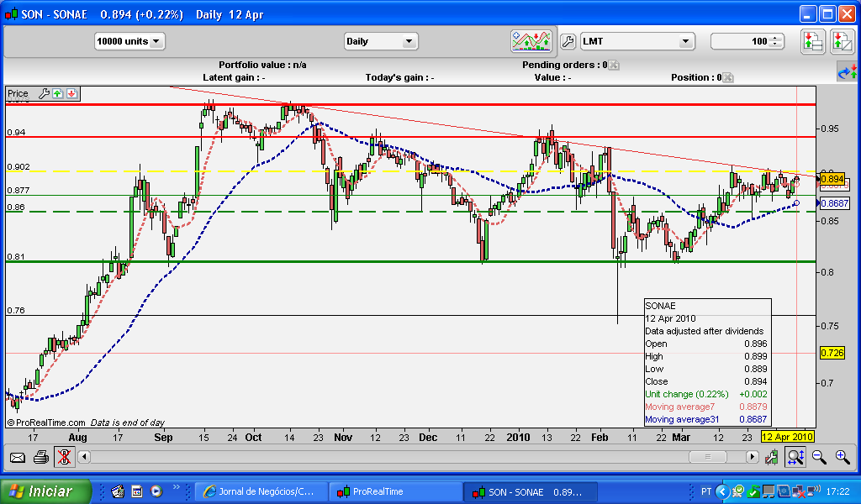Cancel pending orders with the X button
This screenshot has width=861, height=504.
click(614, 66)
